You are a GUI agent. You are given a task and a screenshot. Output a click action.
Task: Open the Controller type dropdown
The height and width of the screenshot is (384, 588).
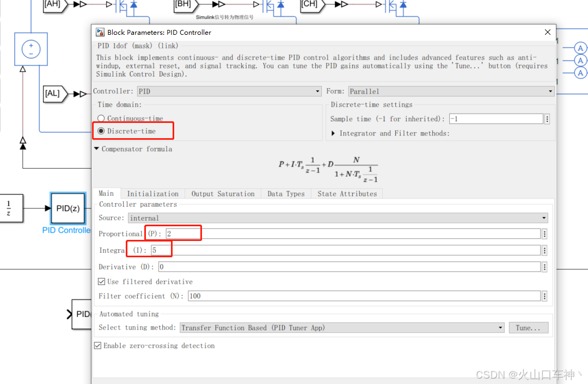tap(229, 91)
